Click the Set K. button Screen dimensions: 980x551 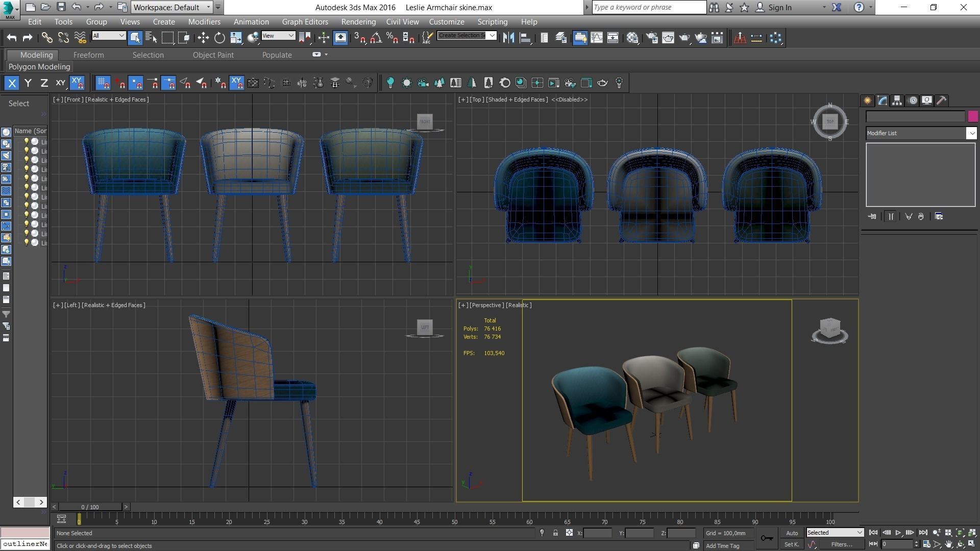pos(792,544)
